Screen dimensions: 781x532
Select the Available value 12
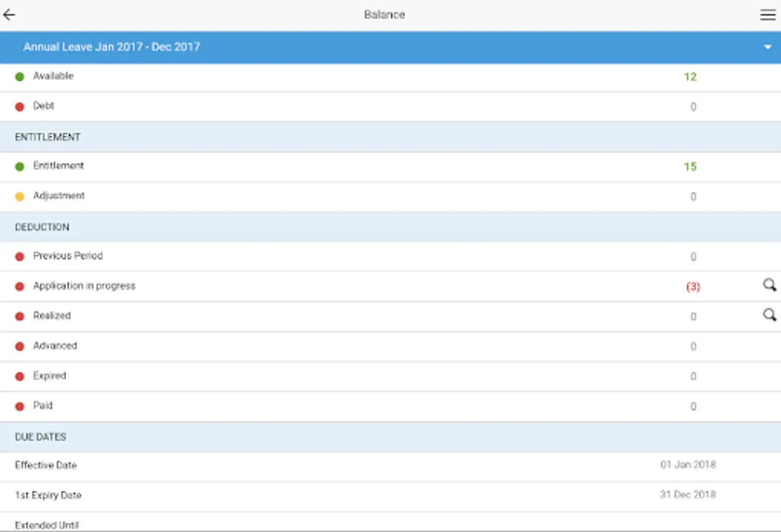point(690,77)
